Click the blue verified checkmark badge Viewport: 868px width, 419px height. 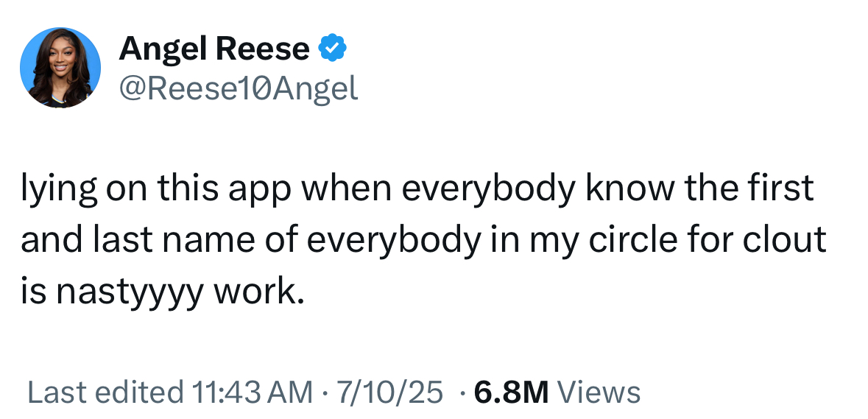333,49
